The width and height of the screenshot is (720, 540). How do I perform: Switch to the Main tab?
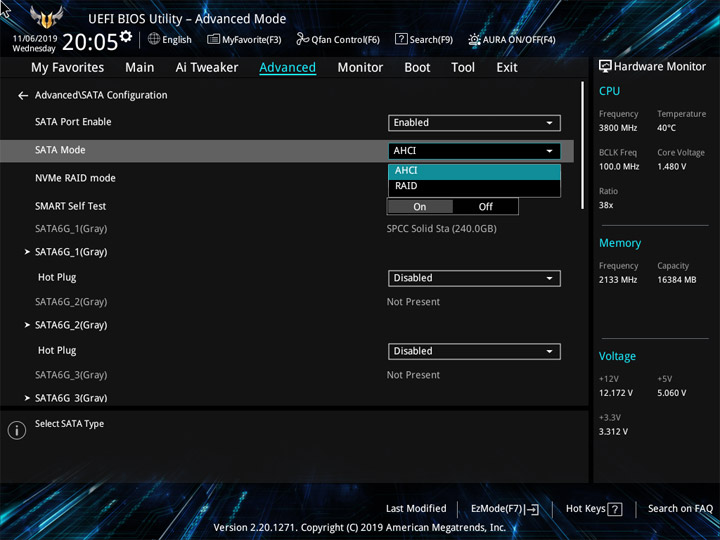coord(140,68)
